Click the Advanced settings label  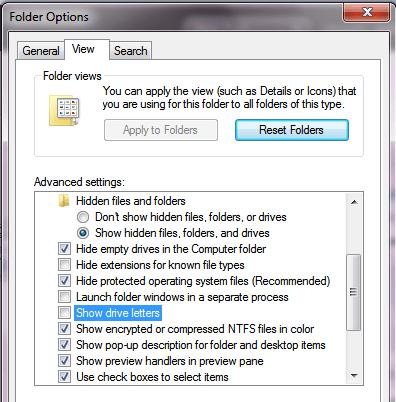pyautogui.click(x=79, y=182)
